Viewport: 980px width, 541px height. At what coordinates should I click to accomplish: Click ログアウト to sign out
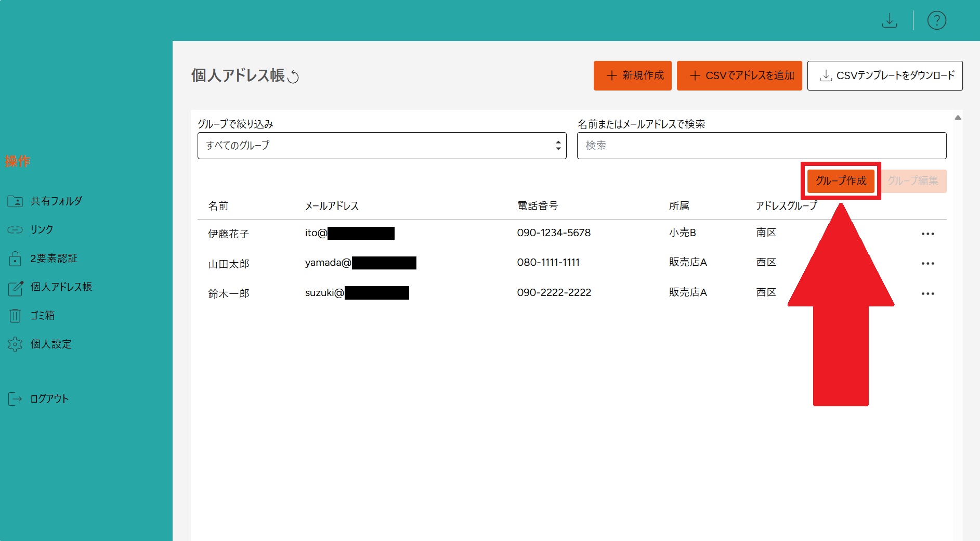(49, 399)
